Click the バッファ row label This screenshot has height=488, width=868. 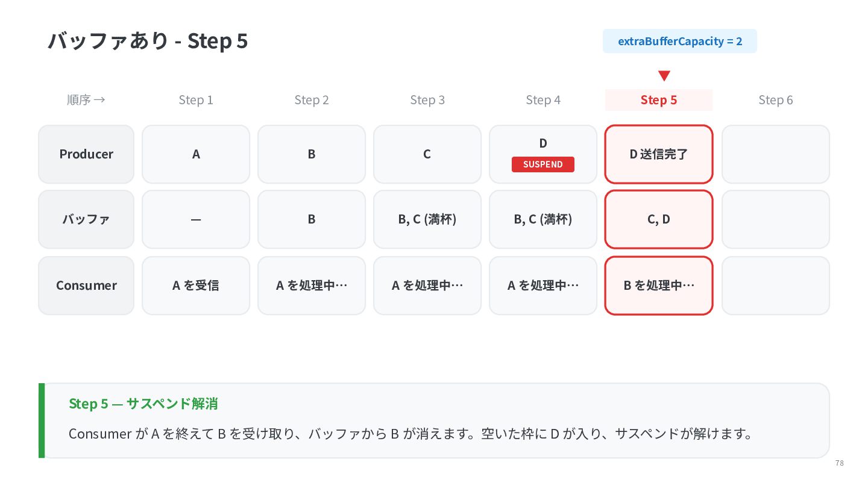[86, 219]
